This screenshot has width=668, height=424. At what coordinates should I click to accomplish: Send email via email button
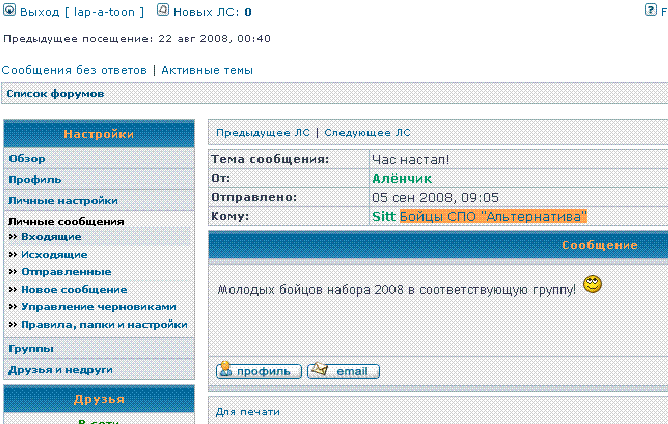point(343,370)
